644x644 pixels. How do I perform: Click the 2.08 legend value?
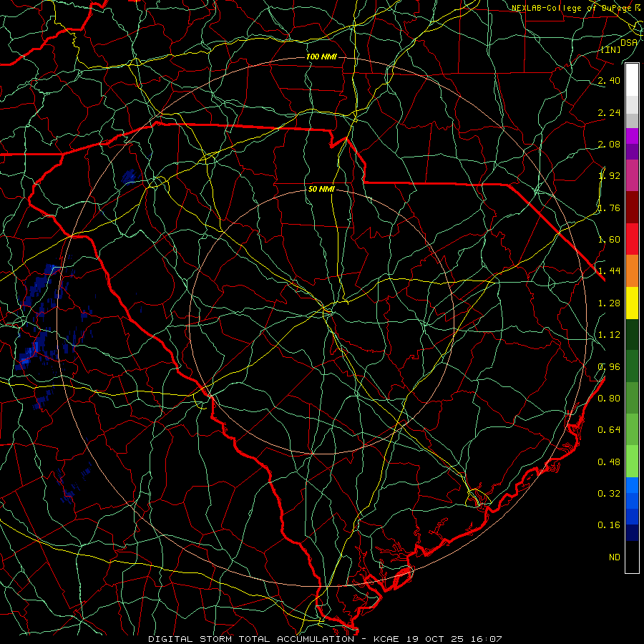click(609, 144)
